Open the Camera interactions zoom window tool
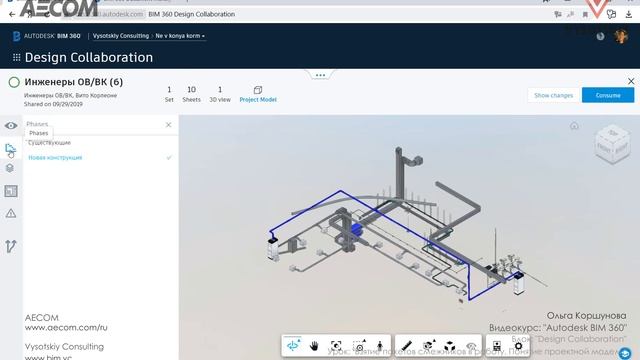 (x=359, y=346)
